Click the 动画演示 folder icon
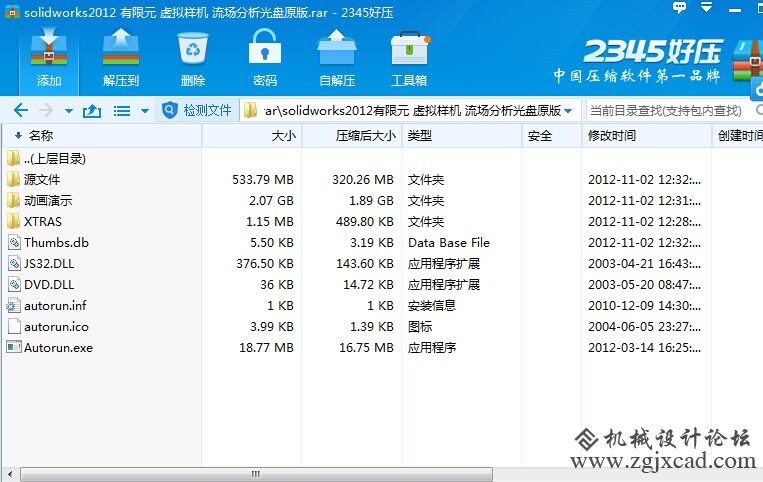 click(14, 200)
